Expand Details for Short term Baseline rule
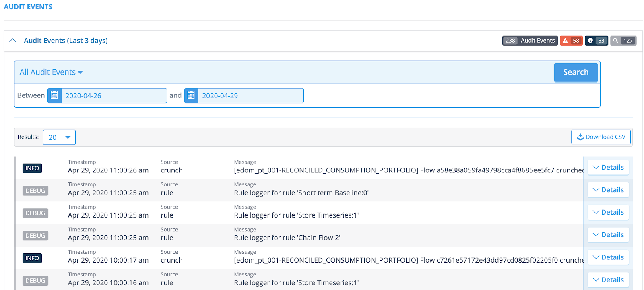The image size is (644, 290). point(608,190)
